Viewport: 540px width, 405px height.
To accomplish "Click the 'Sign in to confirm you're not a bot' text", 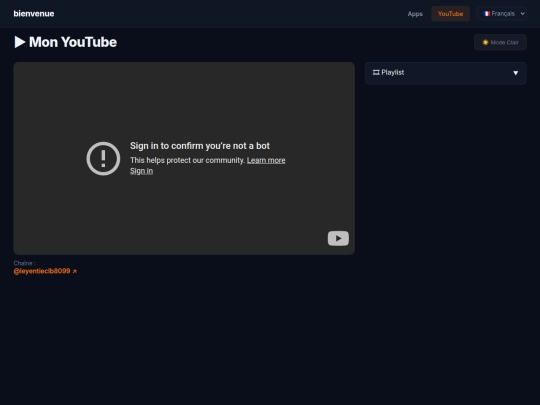I will click(200, 146).
